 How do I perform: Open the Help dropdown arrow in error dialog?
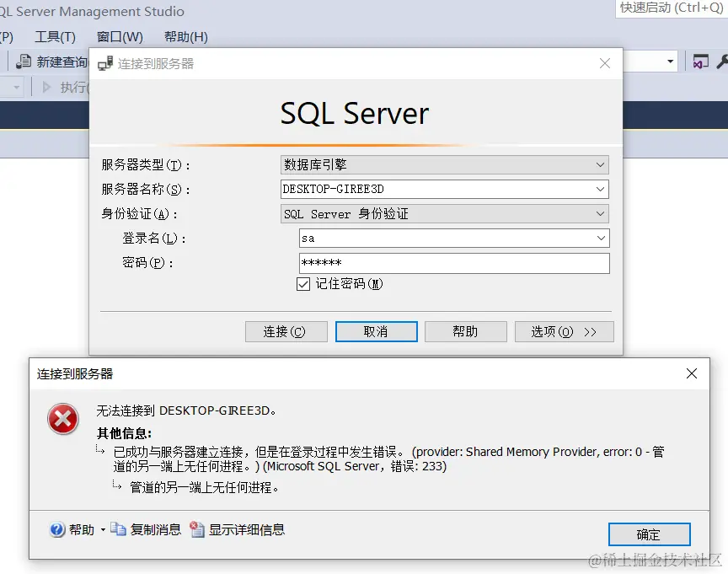[x=103, y=529]
